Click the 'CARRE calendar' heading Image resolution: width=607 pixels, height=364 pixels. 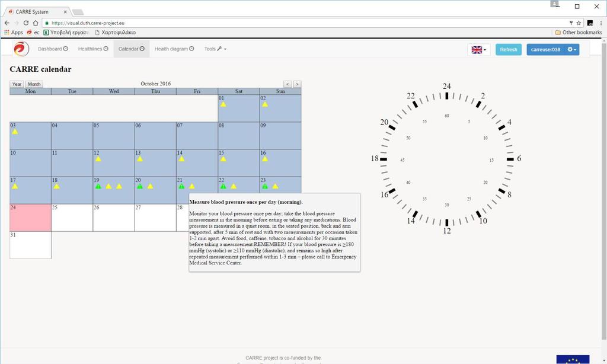tap(41, 69)
